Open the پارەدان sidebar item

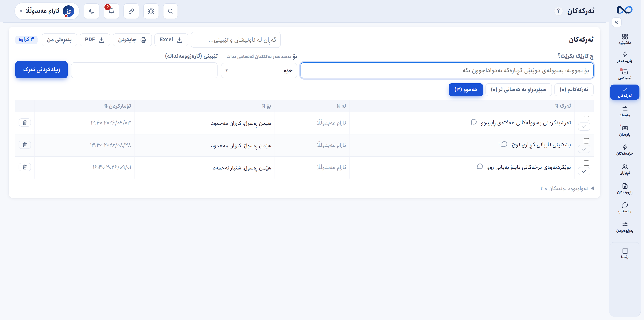[x=625, y=131]
